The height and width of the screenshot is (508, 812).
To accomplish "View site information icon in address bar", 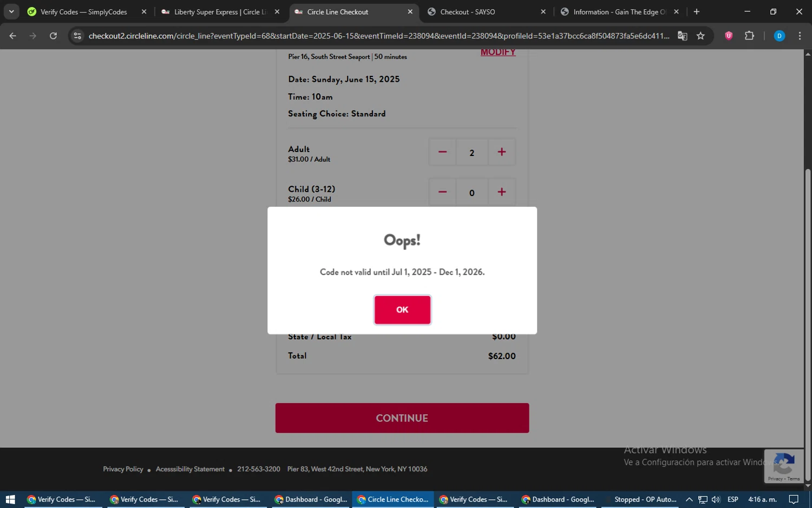I will point(77,36).
